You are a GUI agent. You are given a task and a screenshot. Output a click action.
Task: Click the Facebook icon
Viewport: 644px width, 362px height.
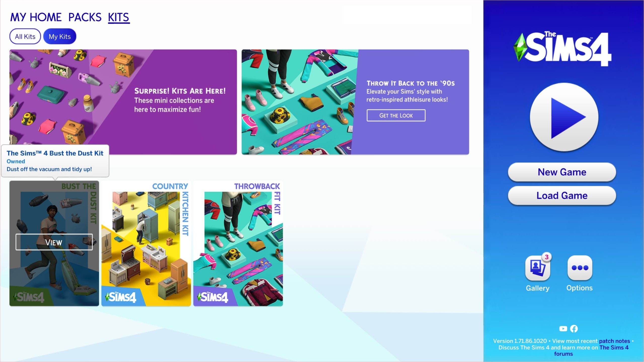tap(574, 329)
